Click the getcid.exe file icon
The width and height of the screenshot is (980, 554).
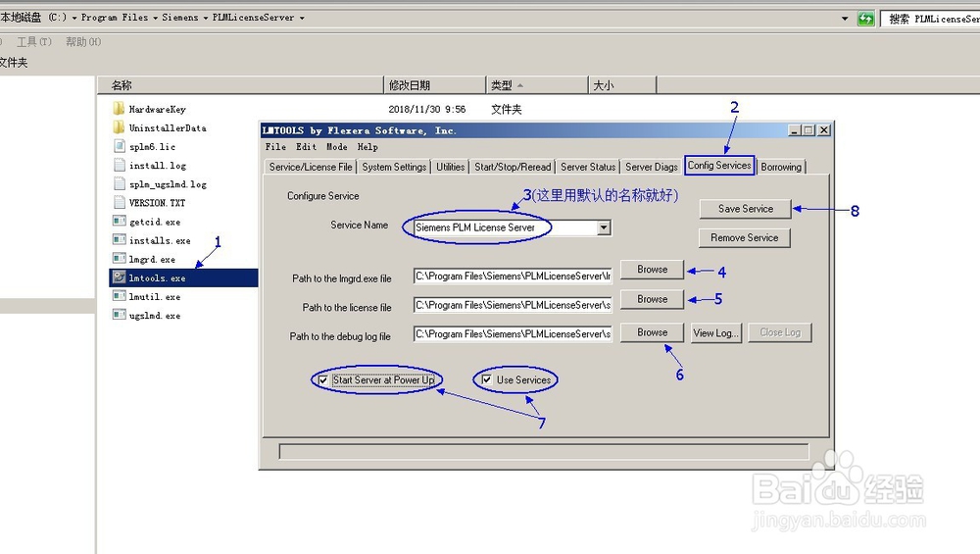[x=120, y=221]
